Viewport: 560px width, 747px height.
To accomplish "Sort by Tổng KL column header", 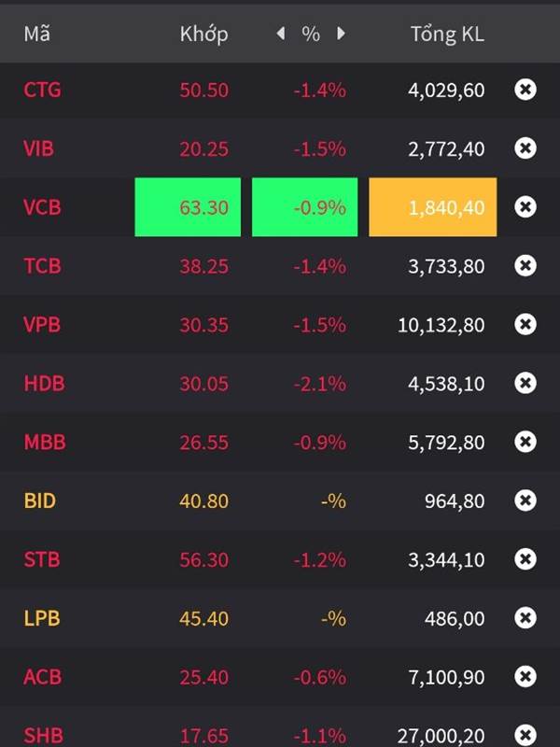I will 447,35.
